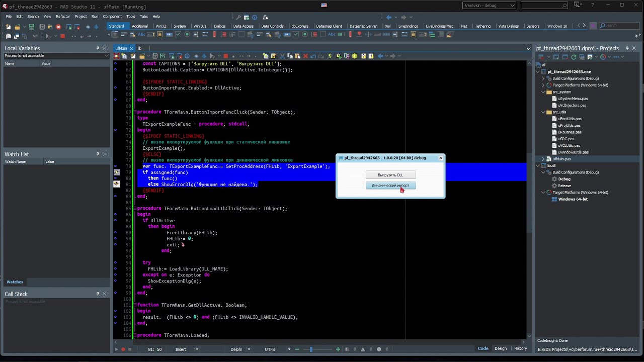644x362 pixels.
Task: Select uFontUtils.pas in project tree
Action: click(570, 119)
